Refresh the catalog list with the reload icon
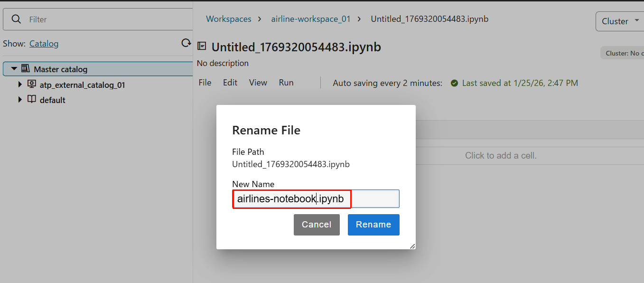Image resolution: width=644 pixels, height=283 pixels. (186, 43)
